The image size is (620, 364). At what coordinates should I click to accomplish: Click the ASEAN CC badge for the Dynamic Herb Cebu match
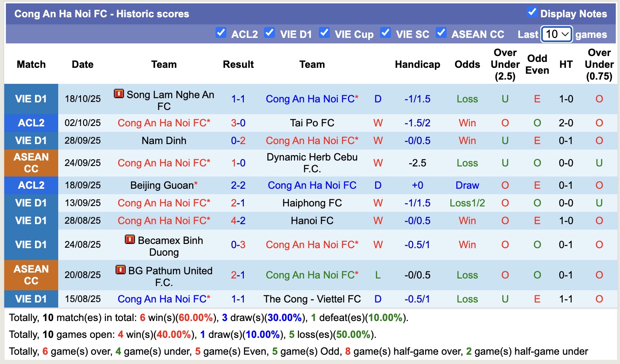[31, 163]
